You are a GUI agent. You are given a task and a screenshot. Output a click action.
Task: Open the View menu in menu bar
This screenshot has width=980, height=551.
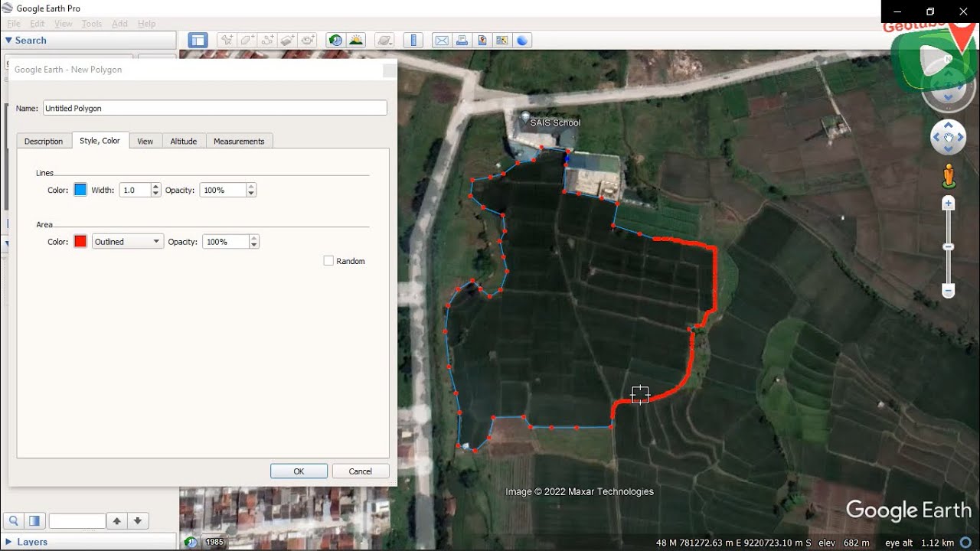(64, 24)
